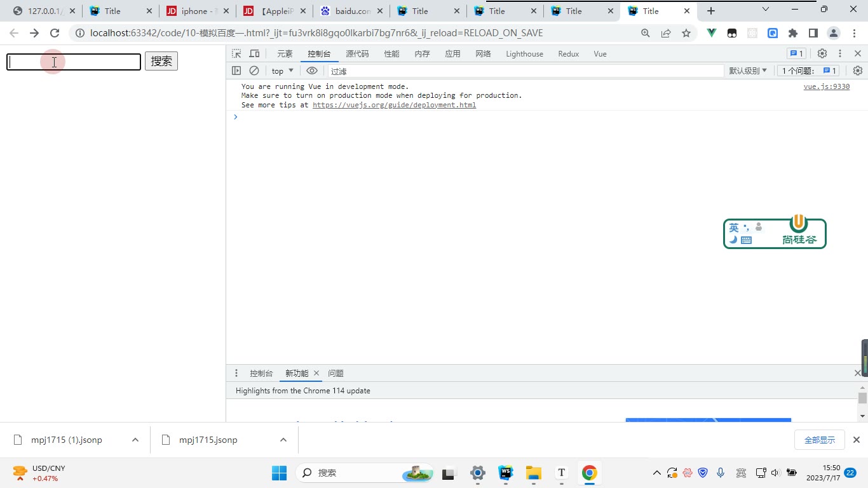Open the 网络 panel tab
Viewport: 868px width, 488px height.
pyautogui.click(x=483, y=54)
